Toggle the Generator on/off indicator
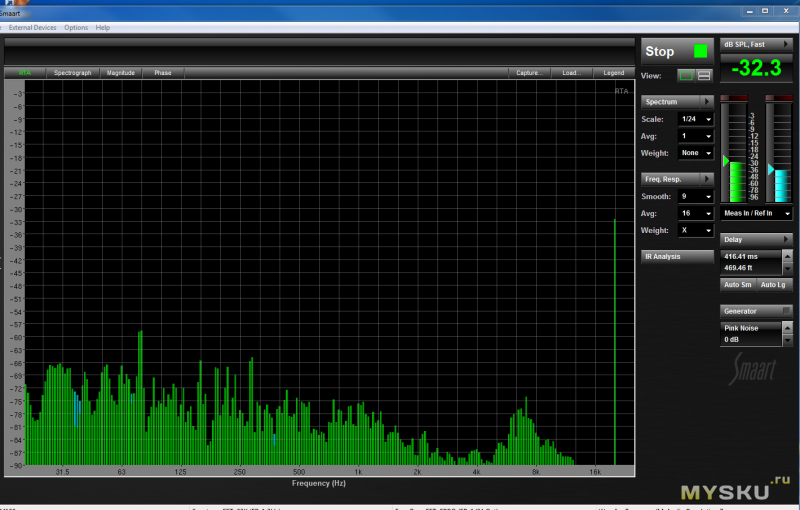The height and width of the screenshot is (510, 800). (x=786, y=311)
